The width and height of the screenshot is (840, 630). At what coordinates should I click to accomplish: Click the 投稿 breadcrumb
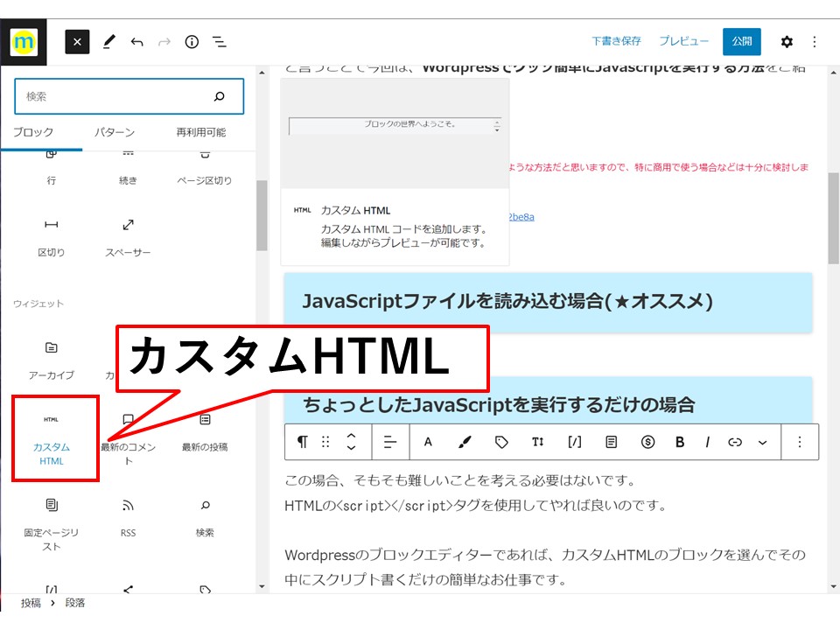31,603
